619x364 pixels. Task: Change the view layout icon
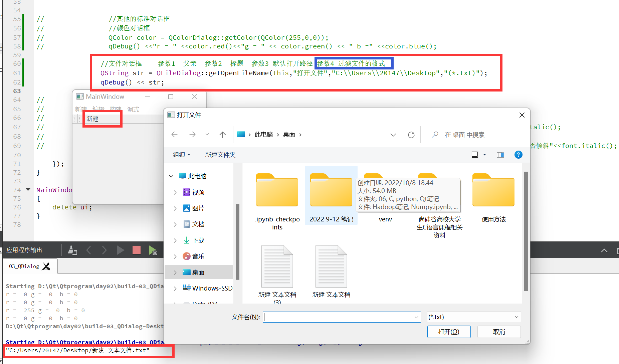[475, 155]
